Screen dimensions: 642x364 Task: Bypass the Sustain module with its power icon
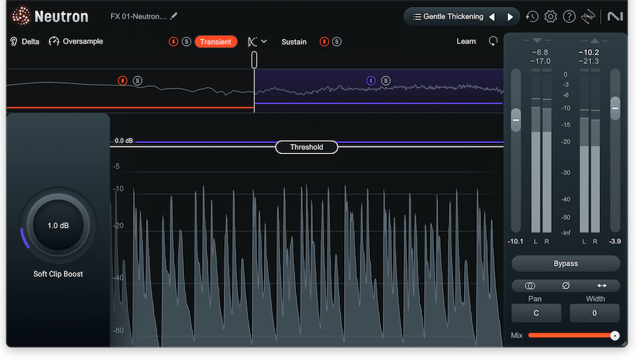pos(324,42)
